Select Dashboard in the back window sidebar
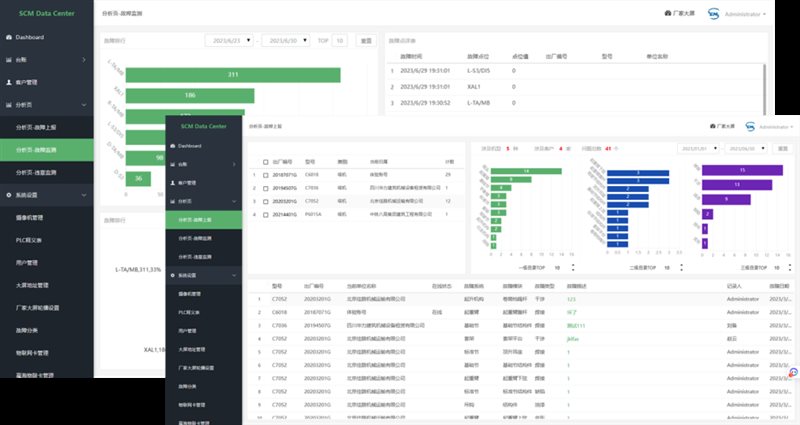 tap(30, 37)
